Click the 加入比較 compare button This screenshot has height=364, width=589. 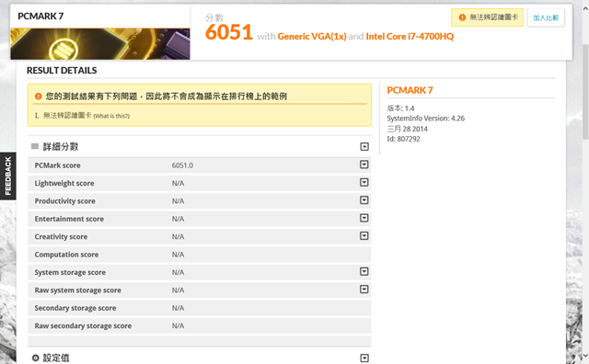(x=546, y=17)
